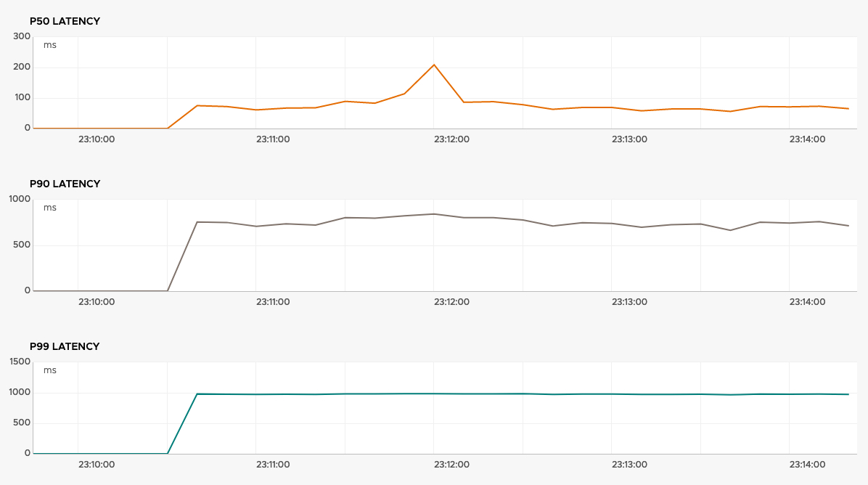Click the P90 line peak at 23:12:00
This screenshot has width=868, height=485.
click(434, 214)
